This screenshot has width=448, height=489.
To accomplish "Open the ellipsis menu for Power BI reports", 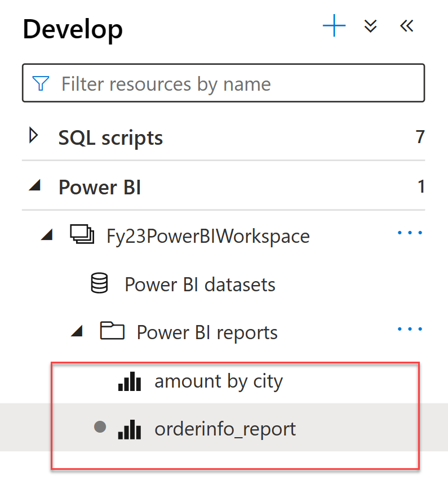I will (x=410, y=329).
